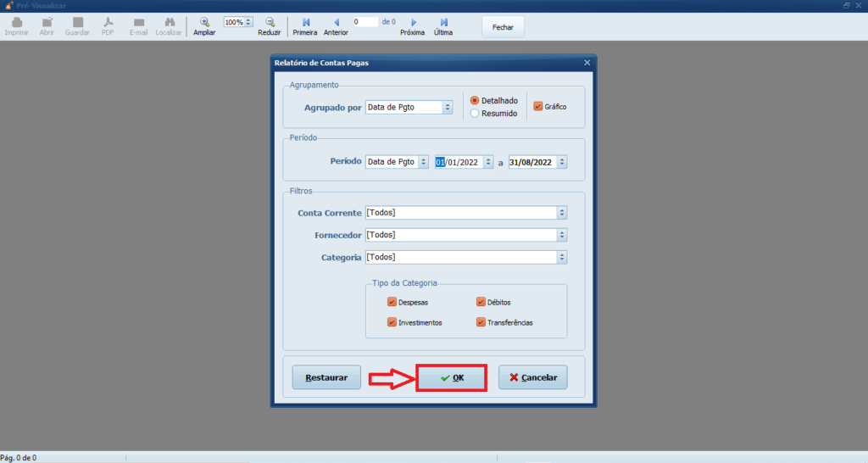Click the zoom 100% spinner arrows
Image resolution: width=868 pixels, height=463 pixels.
point(248,22)
